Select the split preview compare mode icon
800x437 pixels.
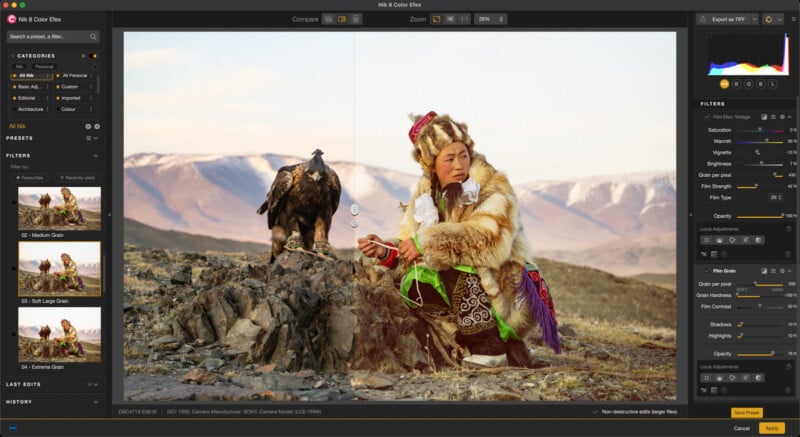pos(342,19)
